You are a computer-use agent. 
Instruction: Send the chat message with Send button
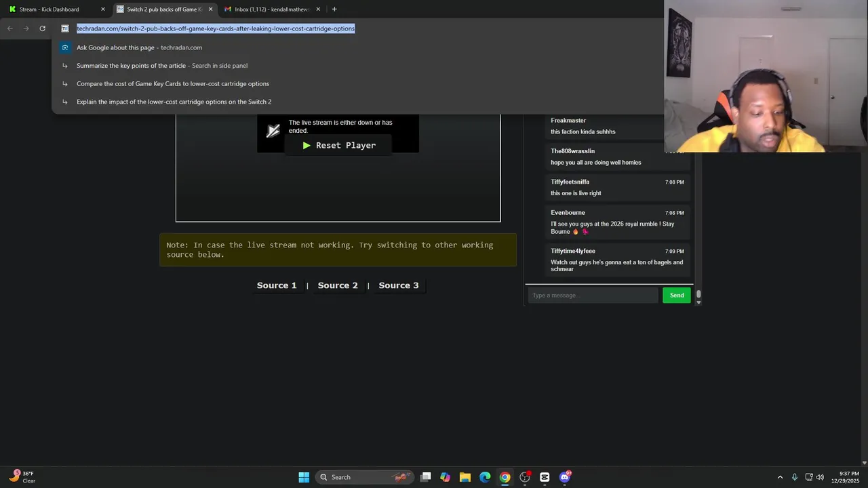tap(677, 295)
